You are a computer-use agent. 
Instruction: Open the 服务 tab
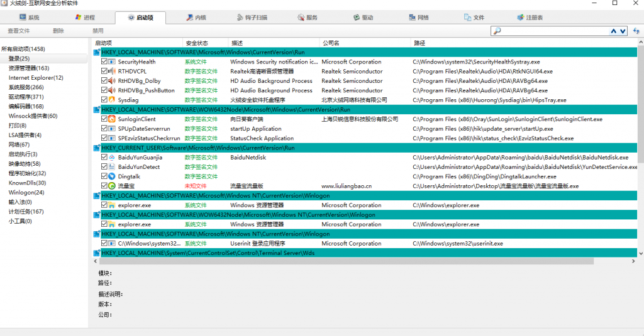point(307,17)
